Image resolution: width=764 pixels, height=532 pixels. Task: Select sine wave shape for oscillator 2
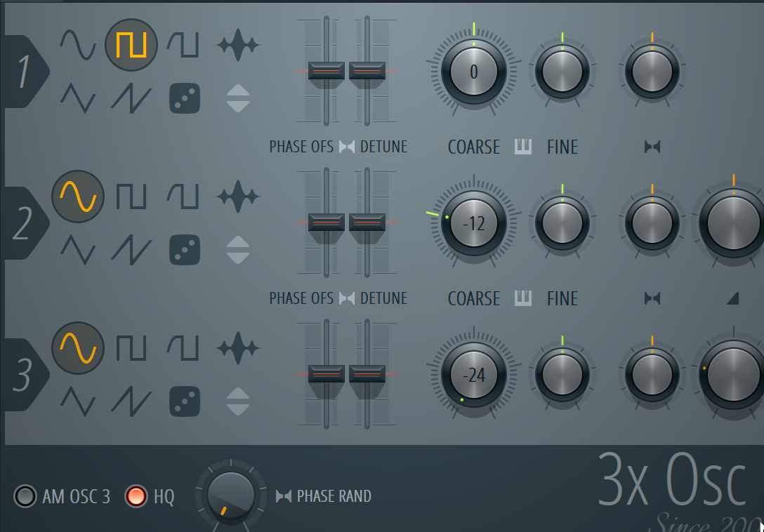(x=78, y=197)
